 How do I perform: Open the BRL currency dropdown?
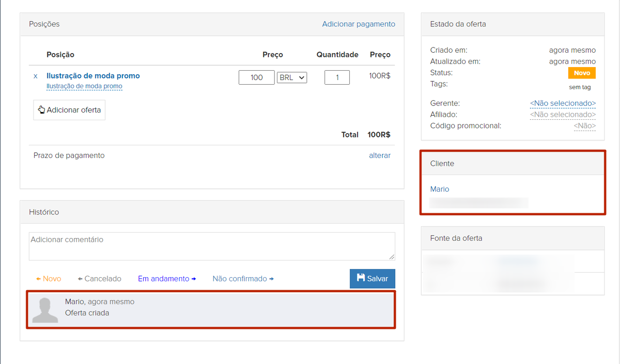pyautogui.click(x=292, y=77)
